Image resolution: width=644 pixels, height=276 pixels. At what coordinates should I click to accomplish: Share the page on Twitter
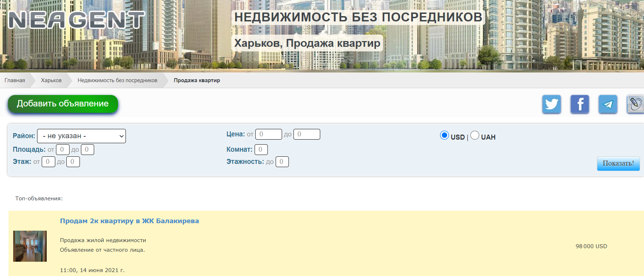coord(552,104)
